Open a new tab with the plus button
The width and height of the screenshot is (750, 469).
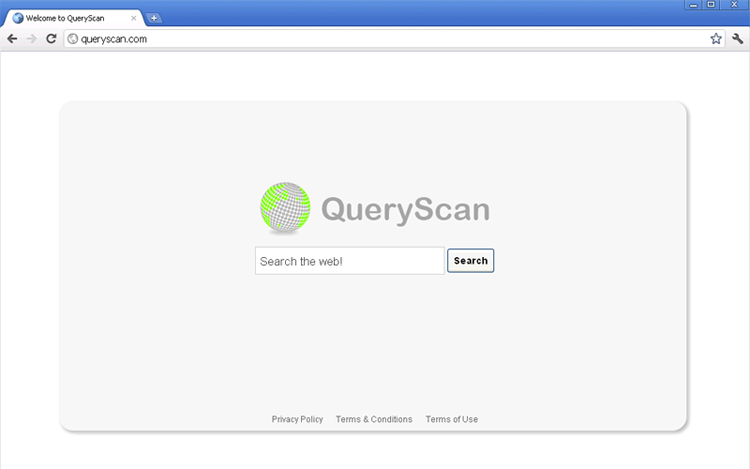tap(154, 18)
